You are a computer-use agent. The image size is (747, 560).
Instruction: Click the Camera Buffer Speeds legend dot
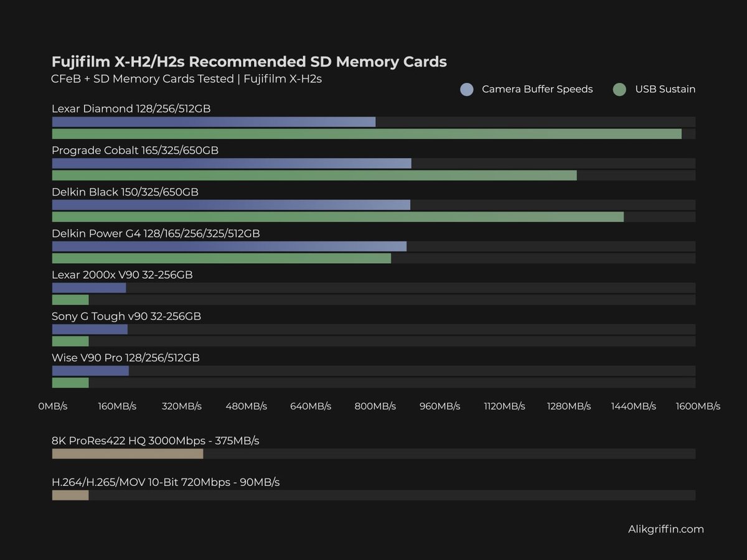click(467, 89)
